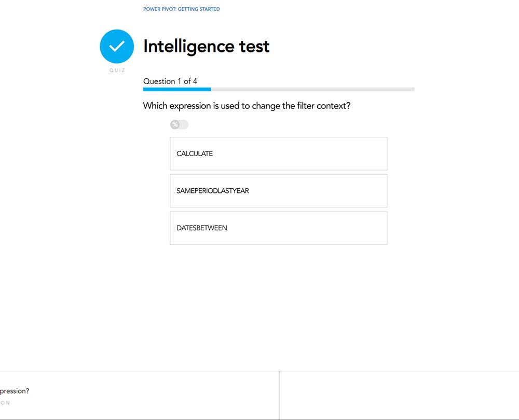Click the gray label under bottom-left lesson title
This screenshot has height=420, width=519.
(5, 403)
